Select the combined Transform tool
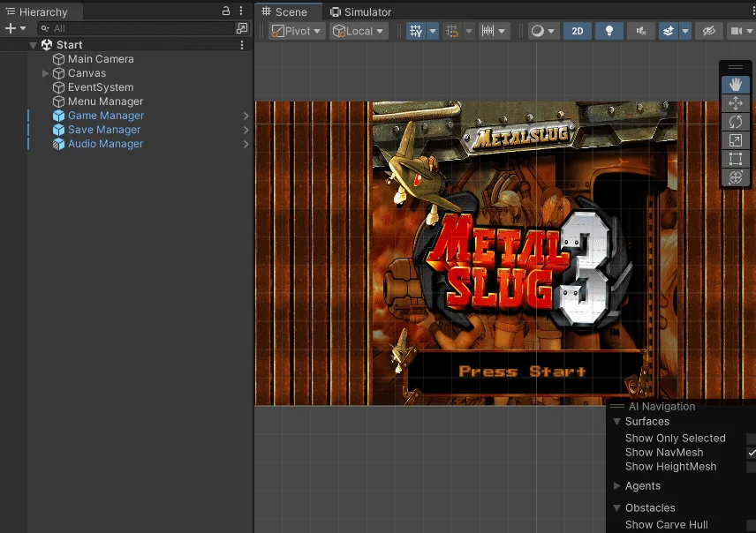The width and height of the screenshot is (756, 533). click(736, 177)
